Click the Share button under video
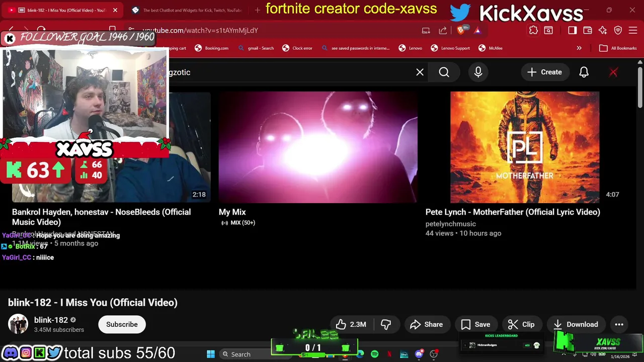This screenshot has width=644, height=362. coord(427,324)
